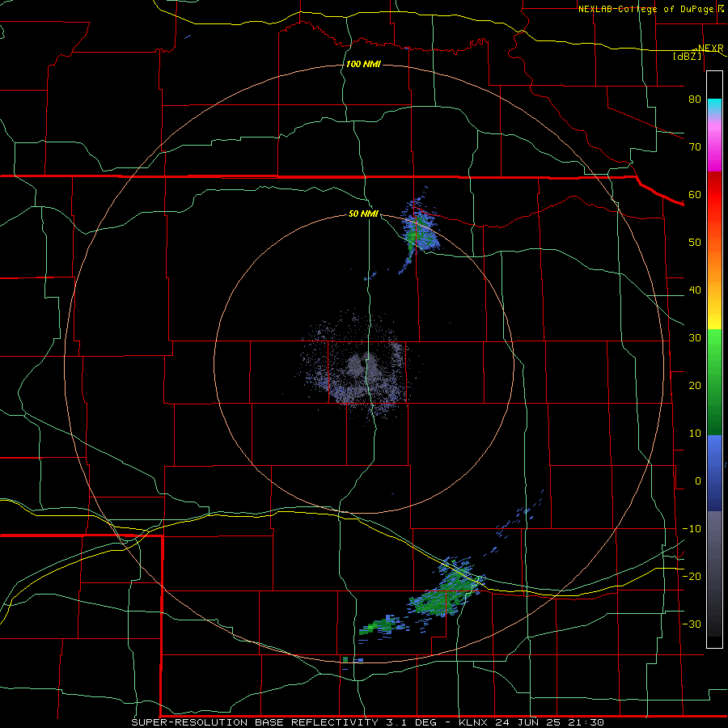728x728 pixels.
Task: Click the 3.1 DEG tilt angle in caption
Action: tap(412, 722)
